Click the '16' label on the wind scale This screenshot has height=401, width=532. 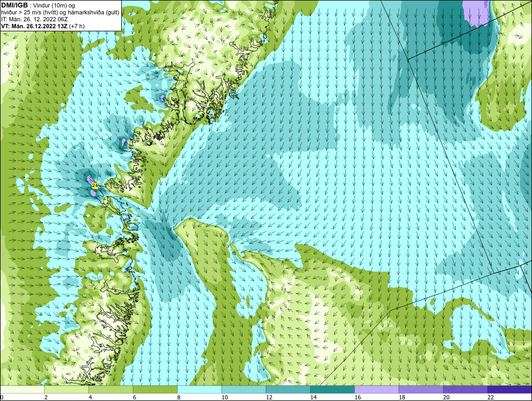pyautogui.click(x=358, y=397)
